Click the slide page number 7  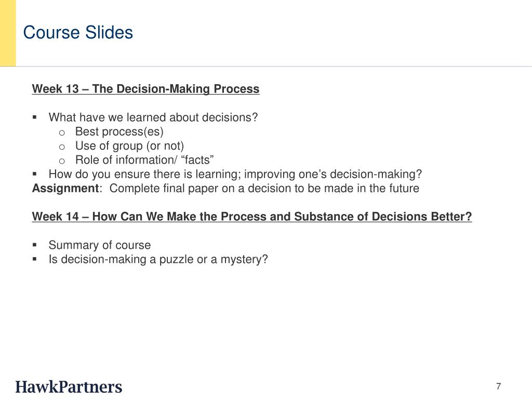pyautogui.click(x=498, y=386)
